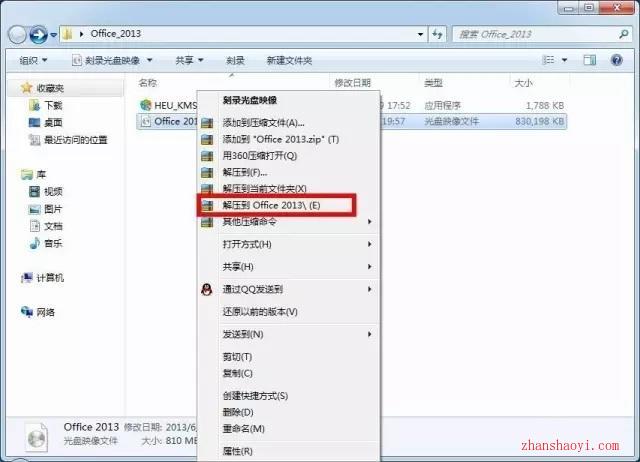Click the 新建文件夹 toolbar button
This screenshot has height=462, width=640.
point(289,61)
